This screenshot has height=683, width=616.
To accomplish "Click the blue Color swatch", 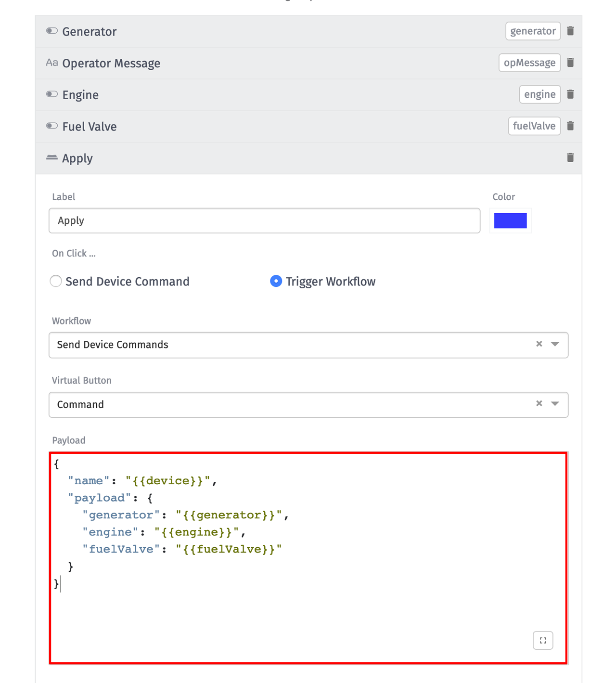I will 510,220.
